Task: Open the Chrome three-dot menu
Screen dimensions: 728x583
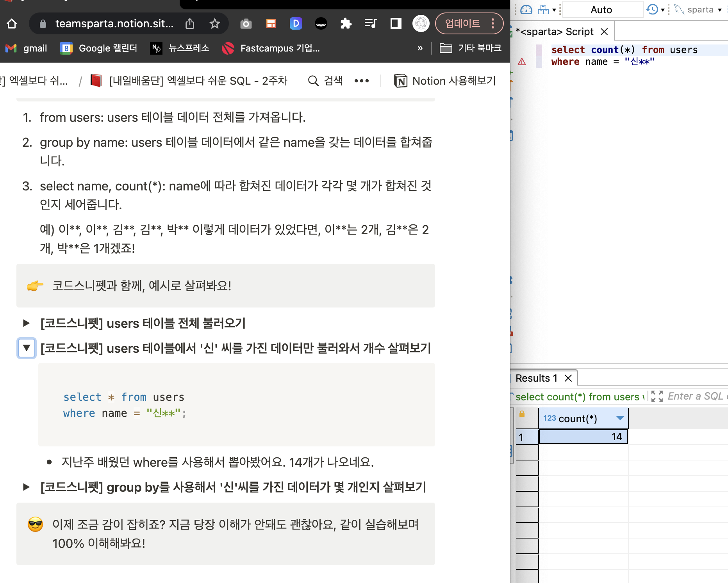Action: tap(493, 24)
